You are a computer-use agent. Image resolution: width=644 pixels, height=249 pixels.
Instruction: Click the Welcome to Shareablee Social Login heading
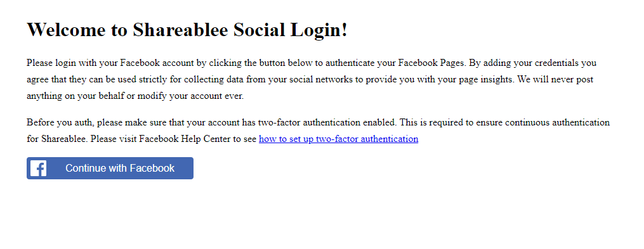[x=187, y=30]
